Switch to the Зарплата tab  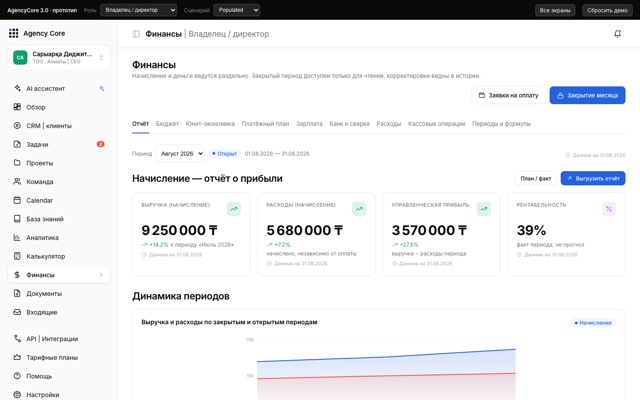[309, 124]
